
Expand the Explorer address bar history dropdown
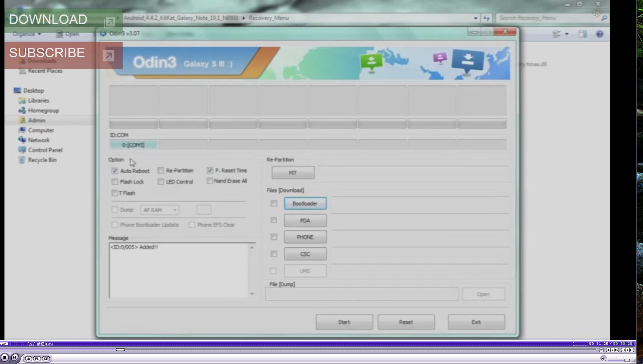(475, 18)
